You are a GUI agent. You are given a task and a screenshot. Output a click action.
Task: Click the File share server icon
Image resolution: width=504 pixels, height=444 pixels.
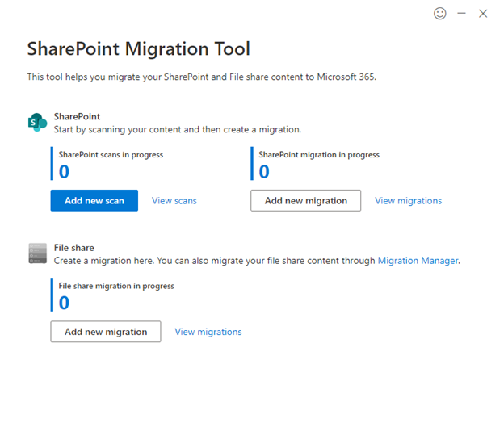[x=37, y=253]
